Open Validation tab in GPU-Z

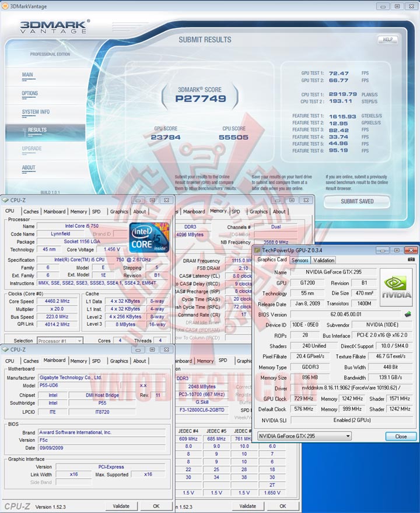point(323,261)
